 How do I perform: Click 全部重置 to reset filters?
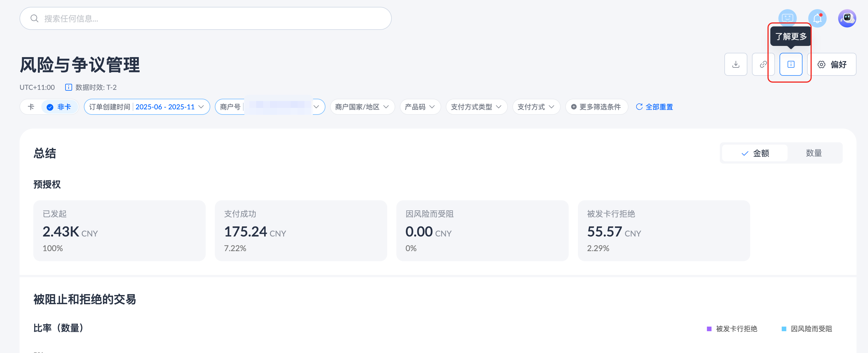(x=654, y=107)
